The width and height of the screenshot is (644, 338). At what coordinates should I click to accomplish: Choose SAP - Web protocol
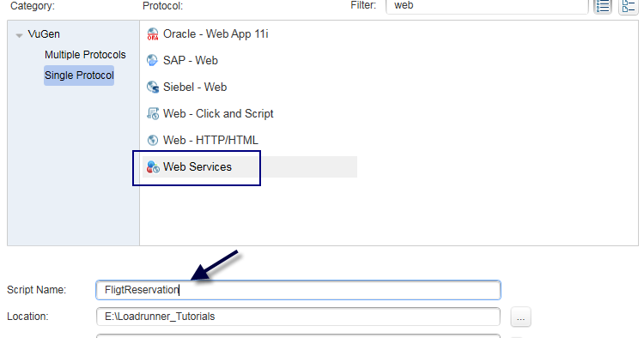pos(190,60)
